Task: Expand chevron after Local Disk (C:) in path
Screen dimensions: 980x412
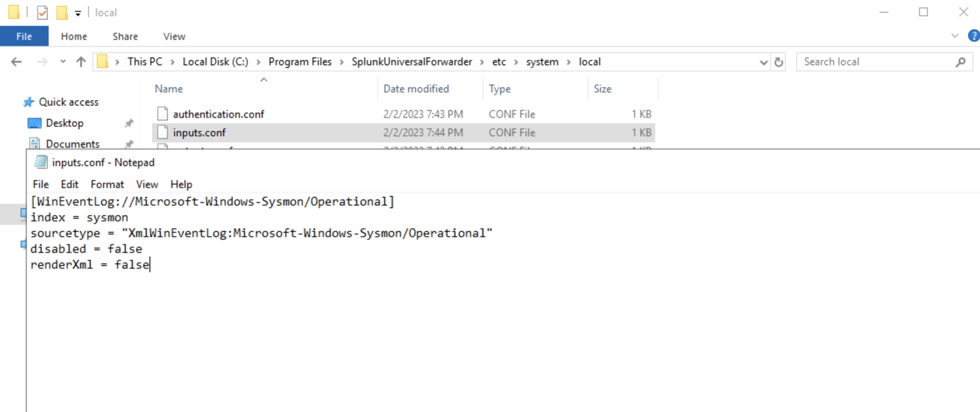Action: click(258, 62)
